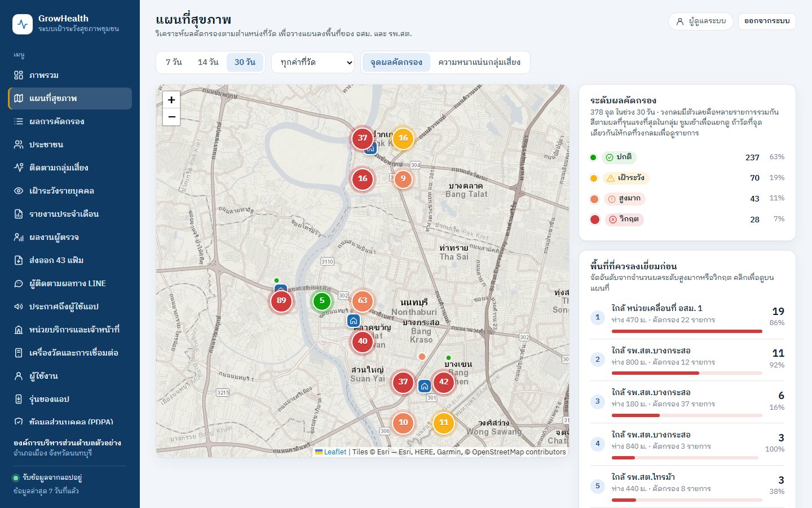Select the 7 วัน time range

(174, 62)
